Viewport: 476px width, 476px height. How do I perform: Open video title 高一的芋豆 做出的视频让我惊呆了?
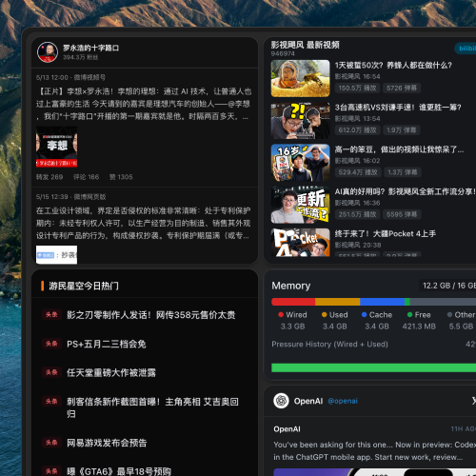[399, 149]
